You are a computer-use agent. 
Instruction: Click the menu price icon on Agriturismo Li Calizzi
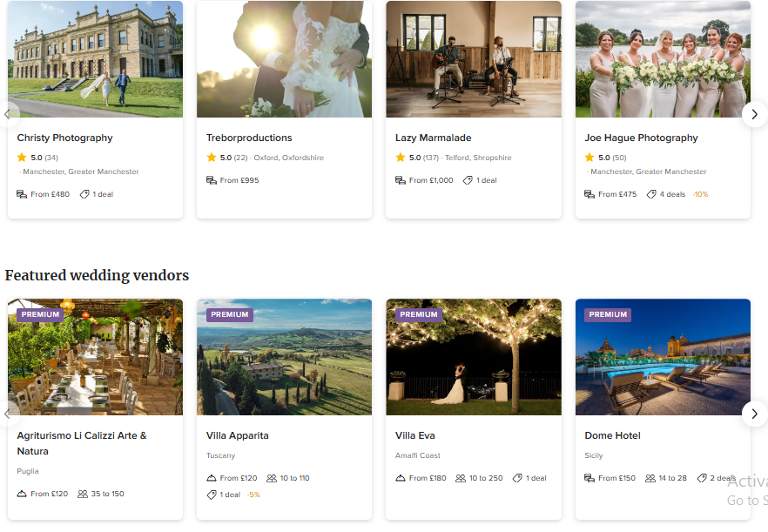pyautogui.click(x=22, y=494)
